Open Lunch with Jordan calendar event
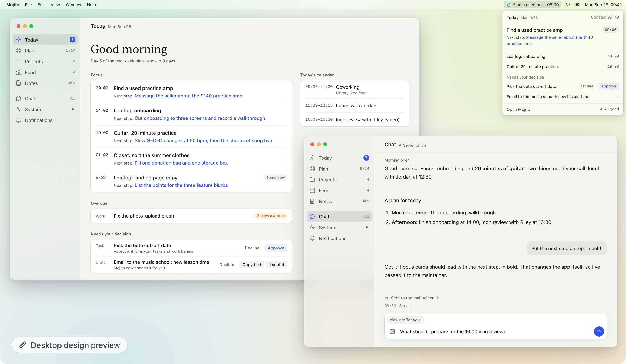626x364 pixels. point(354,106)
